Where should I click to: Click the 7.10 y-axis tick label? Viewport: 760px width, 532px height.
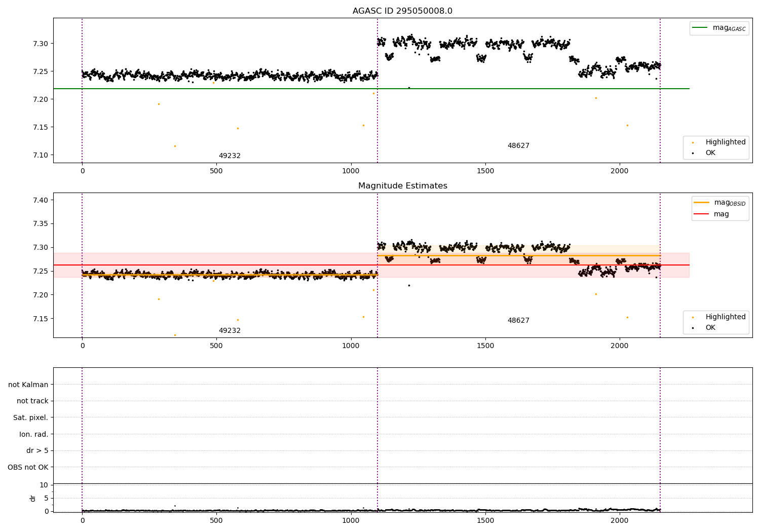(x=41, y=155)
